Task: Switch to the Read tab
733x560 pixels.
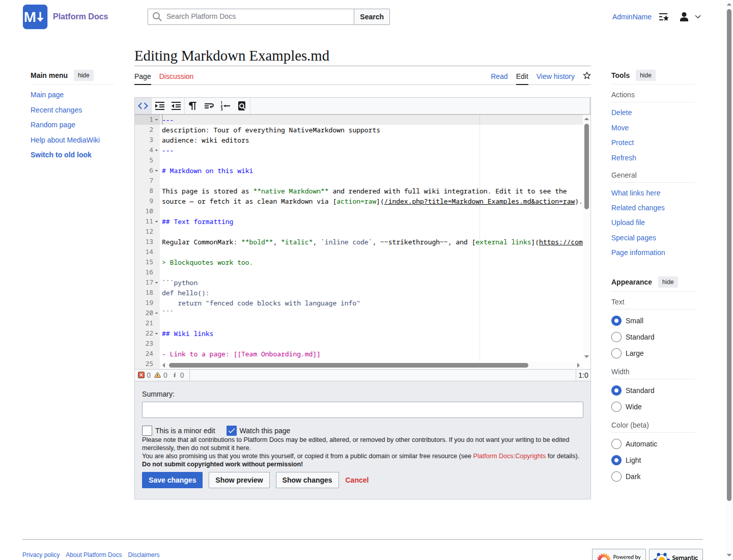Action: pos(499,76)
